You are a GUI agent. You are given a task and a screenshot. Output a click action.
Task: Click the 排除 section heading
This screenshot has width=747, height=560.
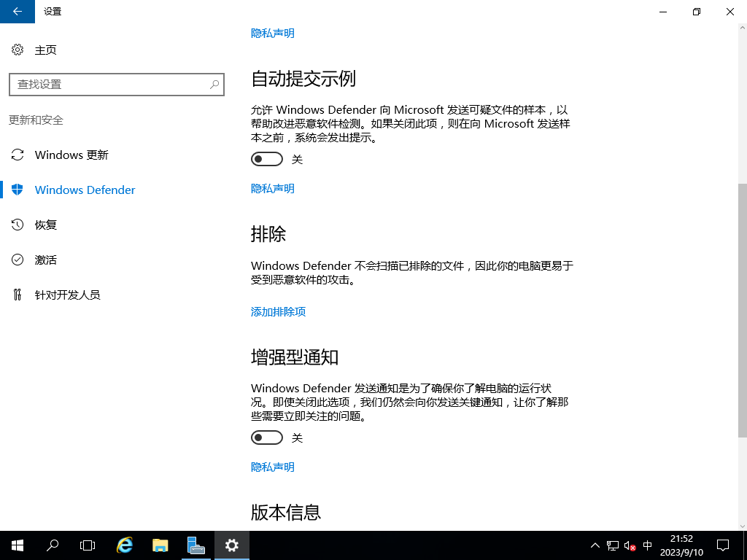(268, 234)
